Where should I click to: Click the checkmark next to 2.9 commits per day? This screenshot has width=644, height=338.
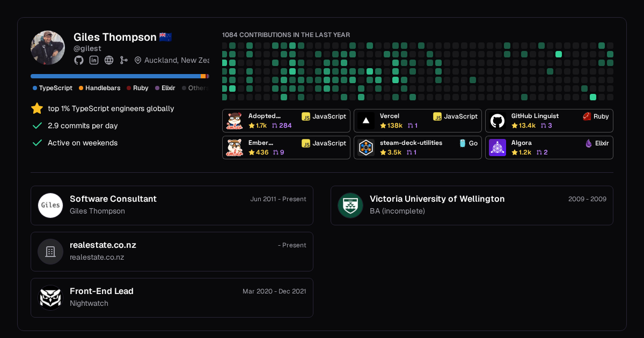[37, 126]
